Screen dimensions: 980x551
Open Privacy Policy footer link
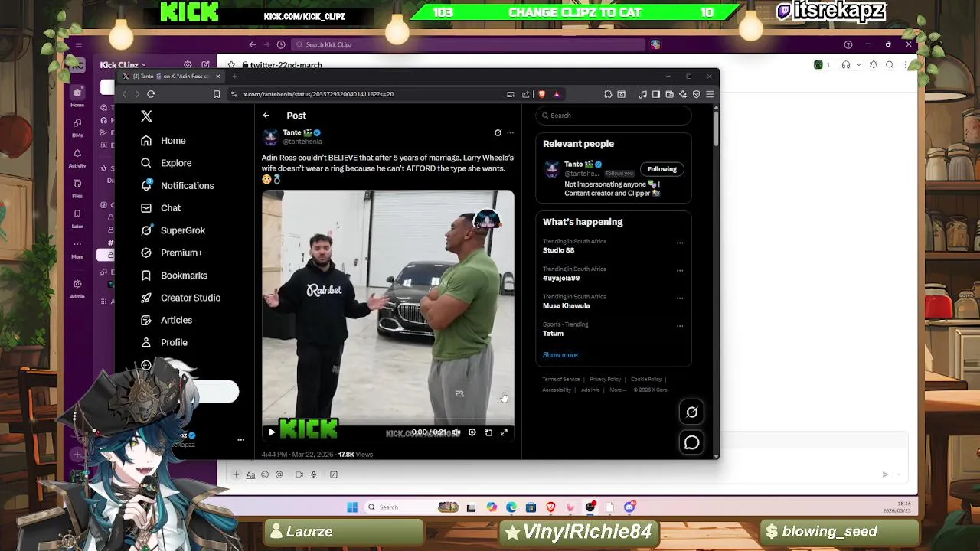tap(605, 380)
